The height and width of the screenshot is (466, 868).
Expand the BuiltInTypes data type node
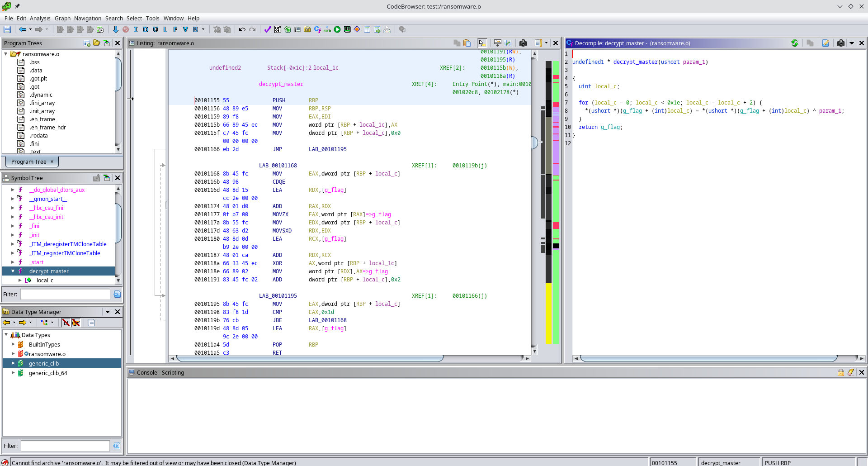(x=13, y=344)
